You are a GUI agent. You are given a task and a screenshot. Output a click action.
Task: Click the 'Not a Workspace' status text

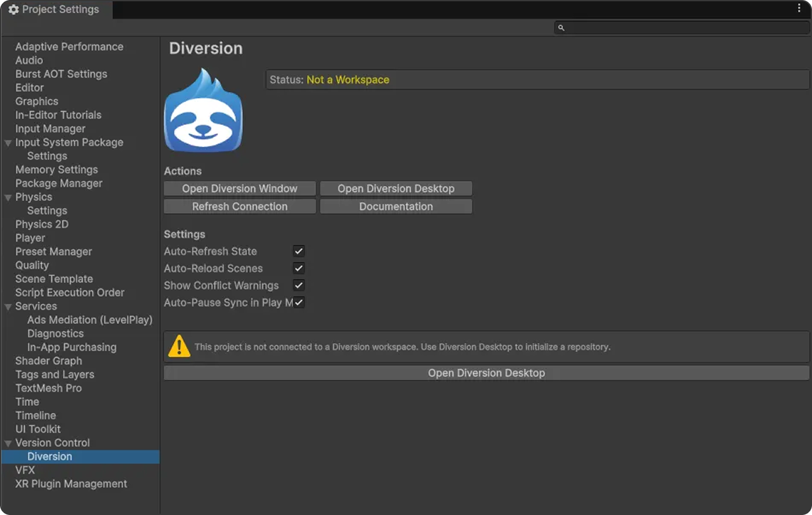click(348, 80)
